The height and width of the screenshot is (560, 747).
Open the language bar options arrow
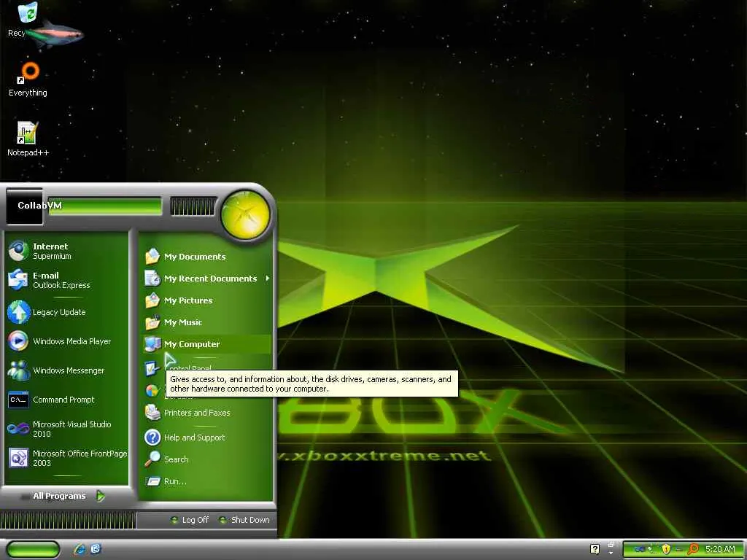click(611, 553)
